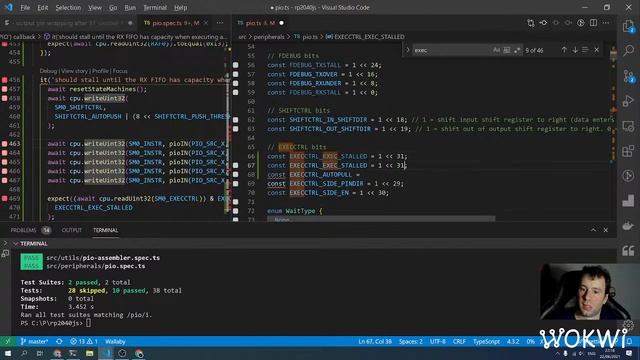This screenshot has height=360, width=640.
Task: Close the bottom panel
Action: 606,230
